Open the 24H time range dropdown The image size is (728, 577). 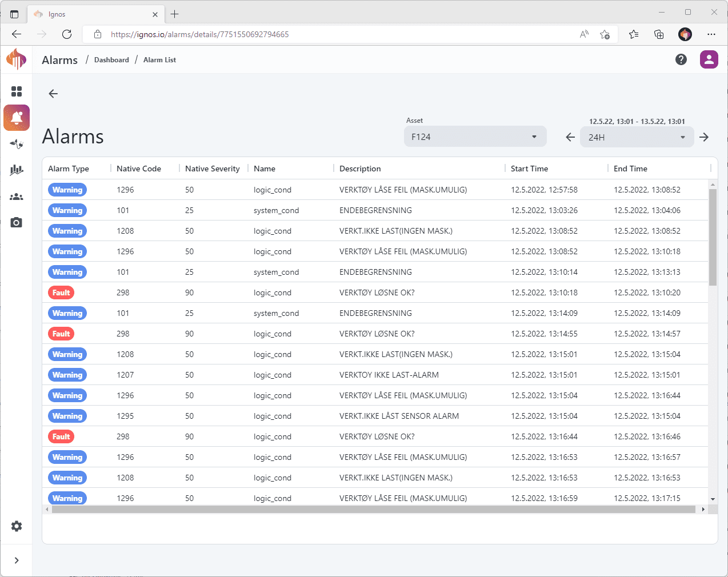637,137
